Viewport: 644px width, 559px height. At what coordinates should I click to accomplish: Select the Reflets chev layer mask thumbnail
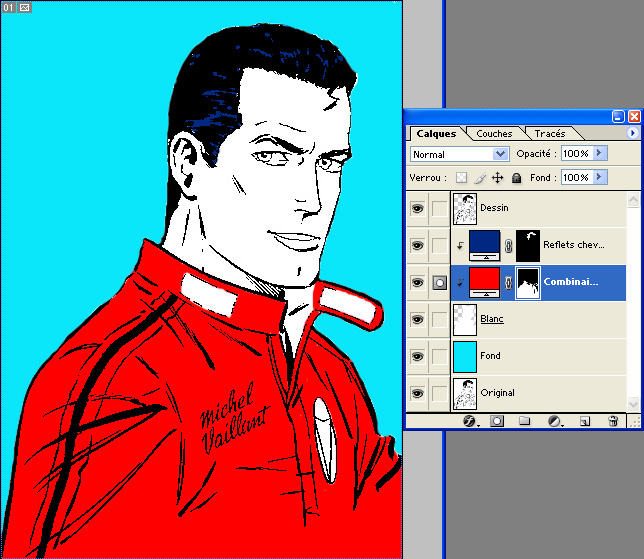coord(527,245)
